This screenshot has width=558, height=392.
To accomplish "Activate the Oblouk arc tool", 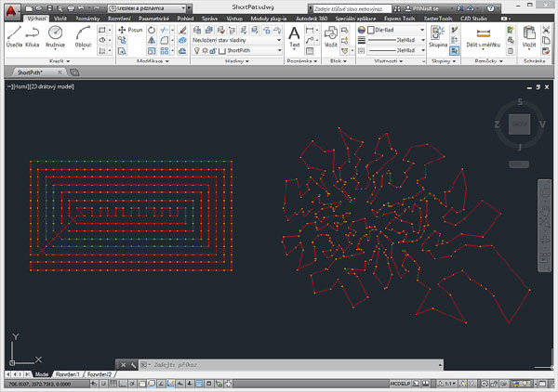I will pos(83,35).
